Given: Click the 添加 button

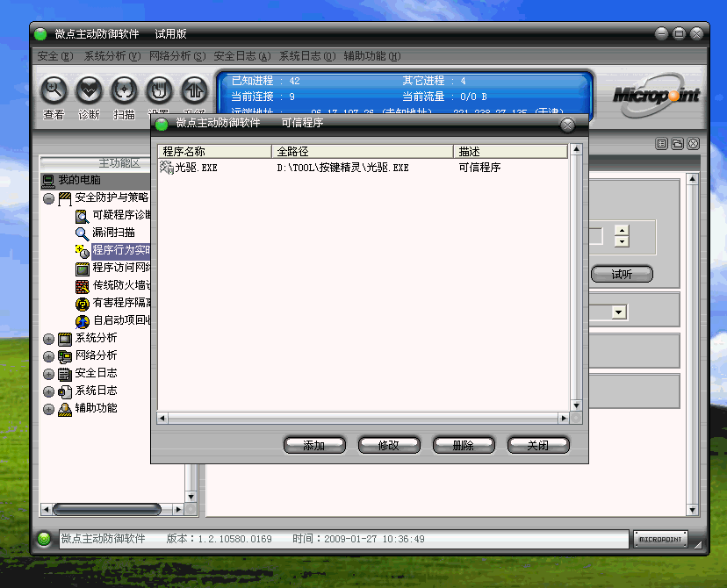Looking at the screenshot, I should [314, 445].
